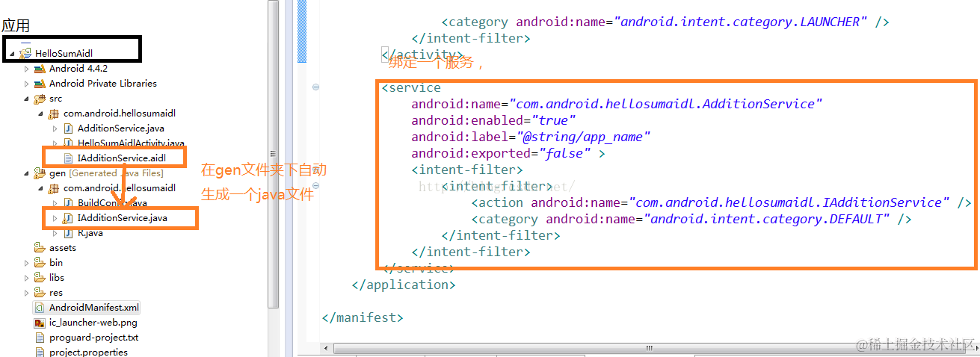Click the src source folder icon

(x=40, y=99)
